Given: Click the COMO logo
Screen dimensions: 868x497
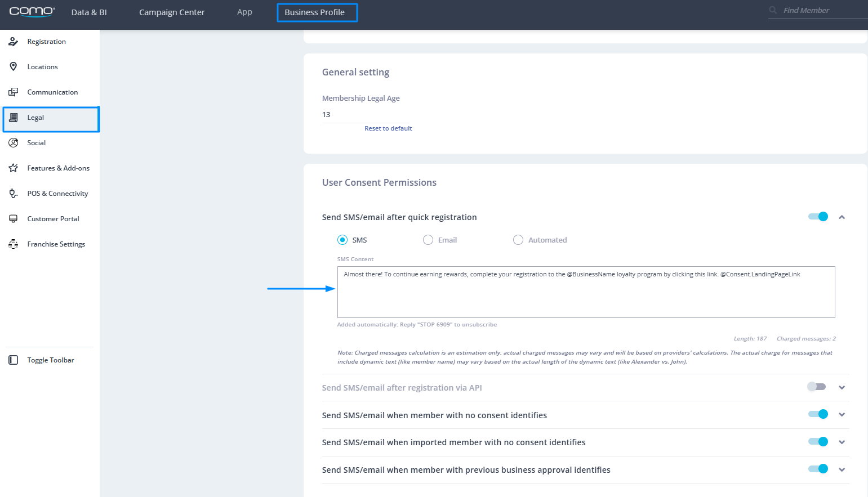Looking at the screenshot, I should tap(32, 12).
